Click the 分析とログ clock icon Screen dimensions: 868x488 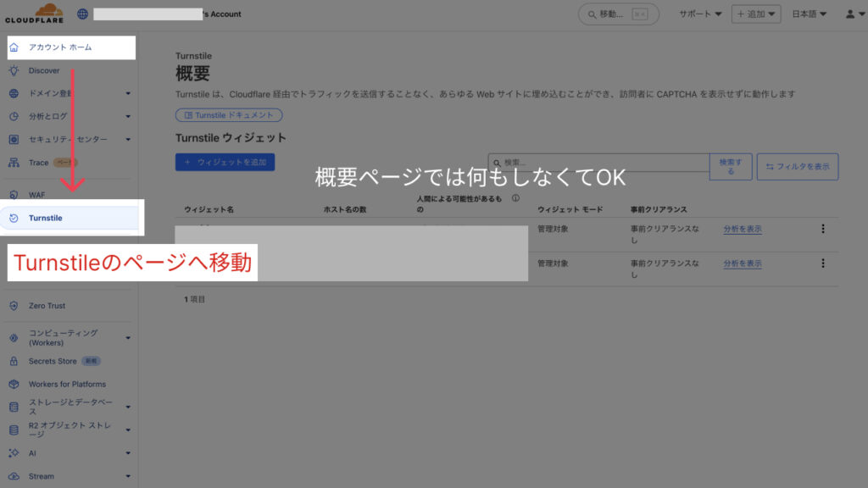pos(14,117)
